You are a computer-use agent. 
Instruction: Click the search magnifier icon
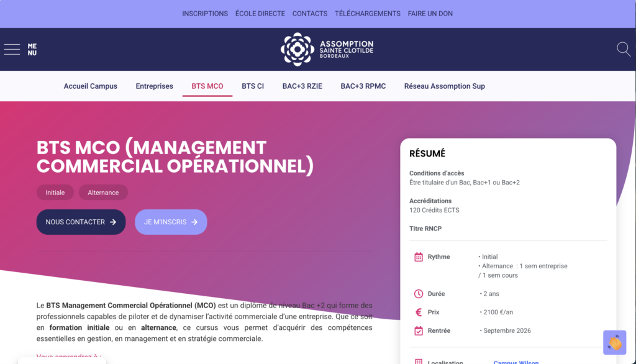click(x=624, y=49)
